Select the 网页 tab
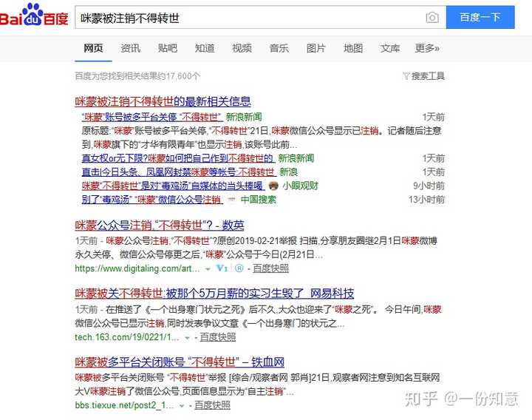 coord(93,48)
